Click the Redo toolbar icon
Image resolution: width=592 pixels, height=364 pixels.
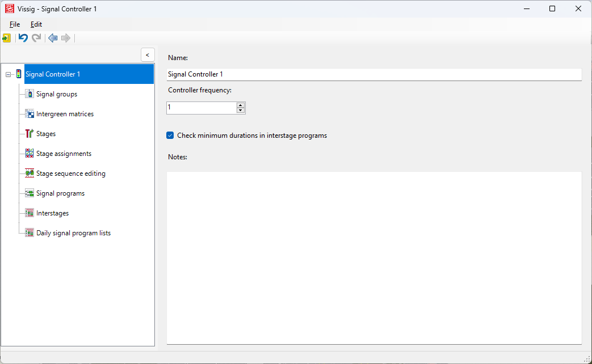tap(36, 38)
